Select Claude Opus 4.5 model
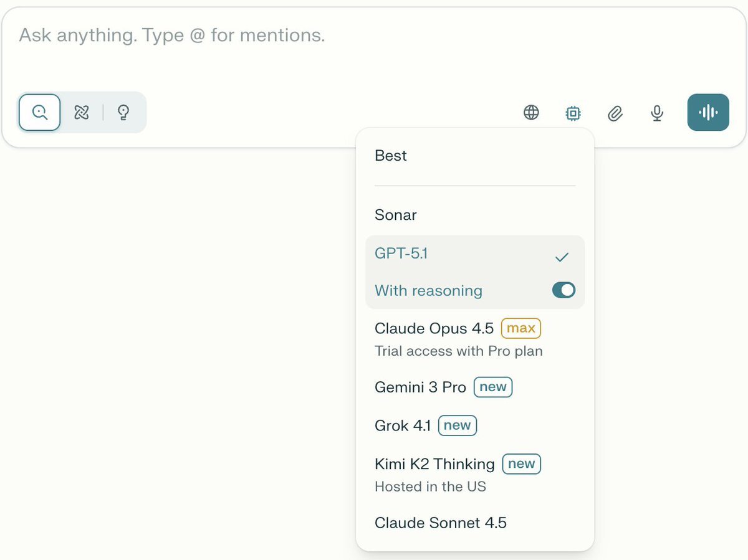Viewport: 748px width, 560px height. 434,328
